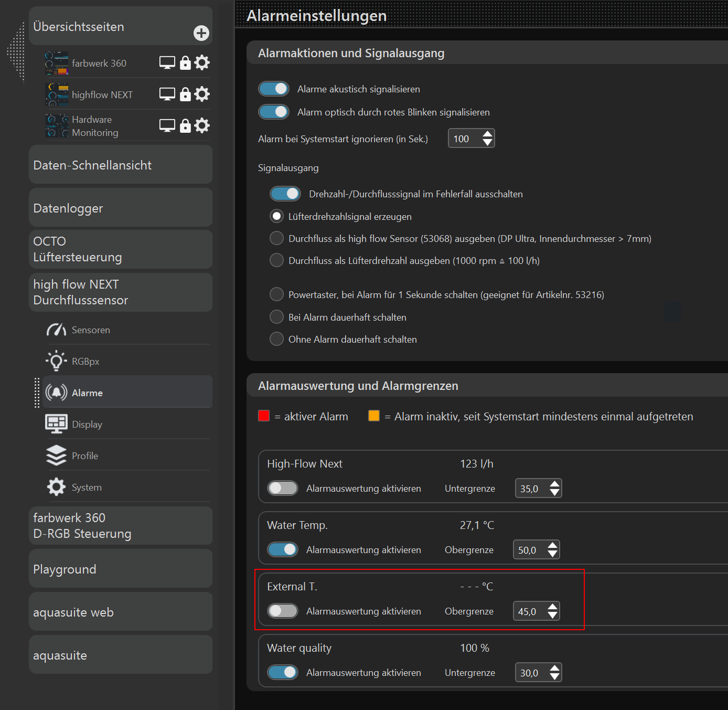Screen dimensions: 728x710
Task: Click the System gear icon
Action: (x=56, y=487)
